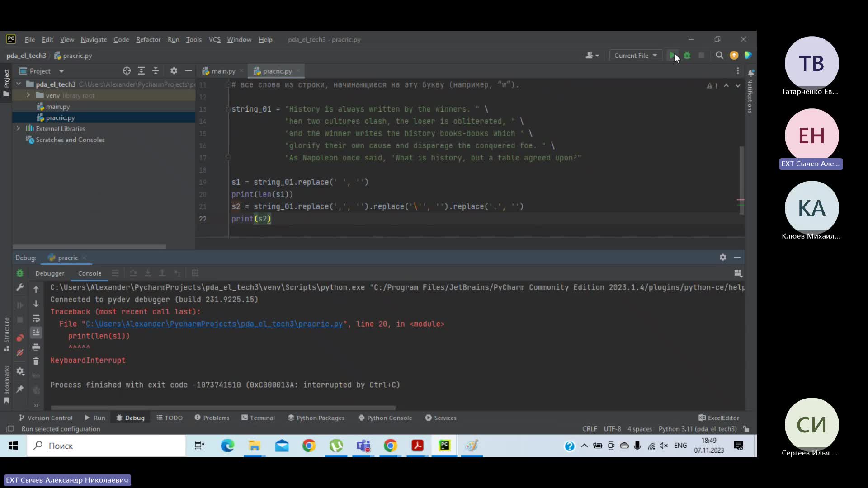Open Project panel settings gear

pyautogui.click(x=174, y=71)
